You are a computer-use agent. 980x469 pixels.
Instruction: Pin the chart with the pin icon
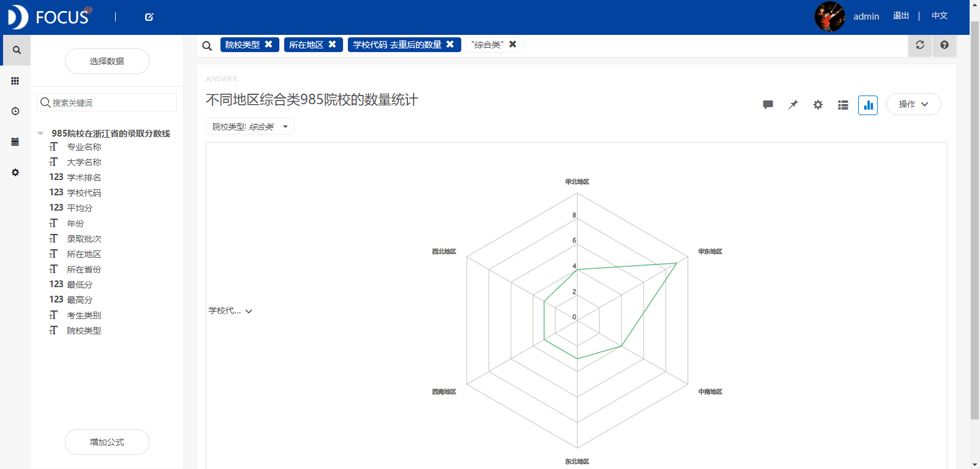point(793,105)
